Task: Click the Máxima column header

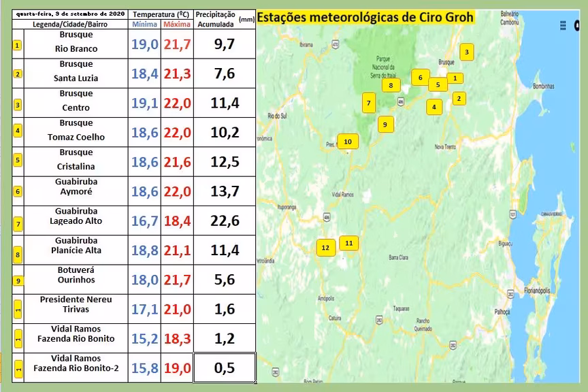Action: (x=176, y=24)
